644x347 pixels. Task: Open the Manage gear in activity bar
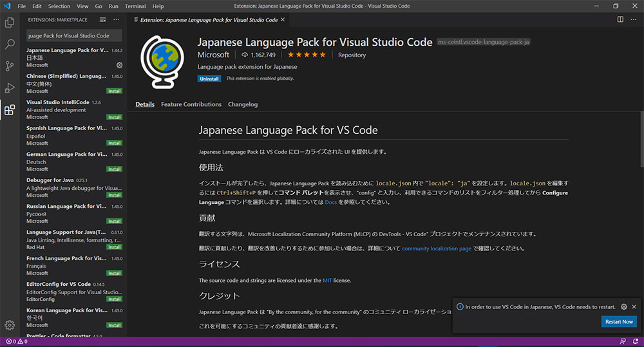pyautogui.click(x=10, y=325)
